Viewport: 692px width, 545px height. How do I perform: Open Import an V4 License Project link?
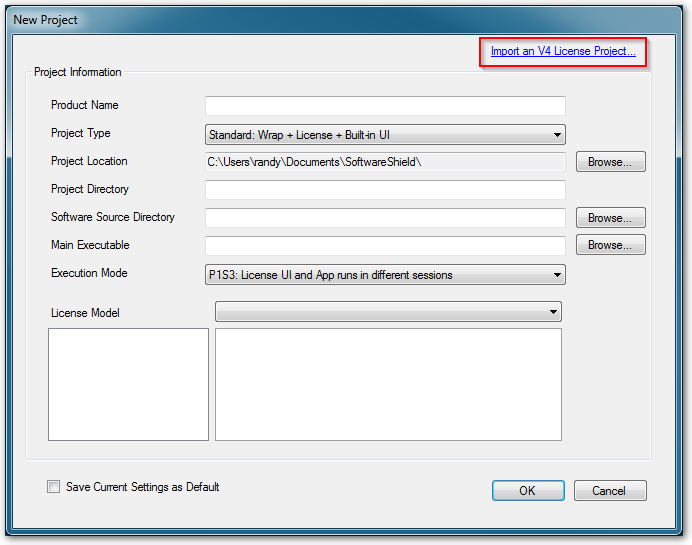[563, 51]
